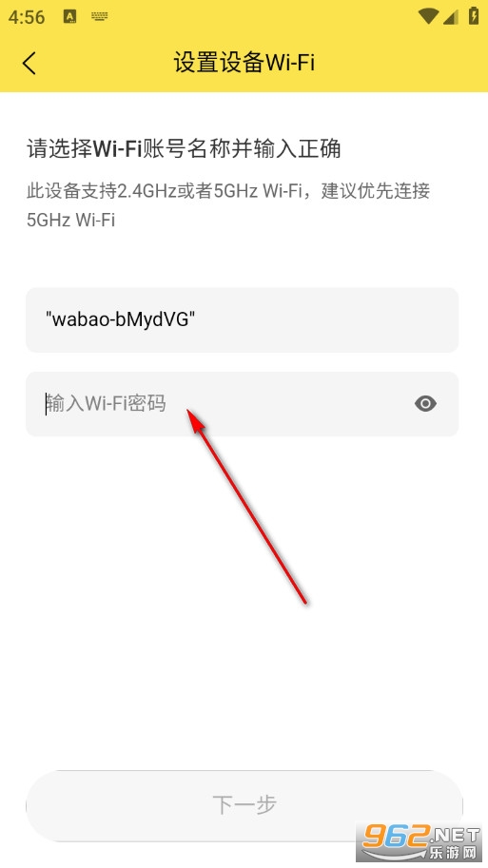Tap the cellular signal strength icon
488x868 pixels.
451,16
